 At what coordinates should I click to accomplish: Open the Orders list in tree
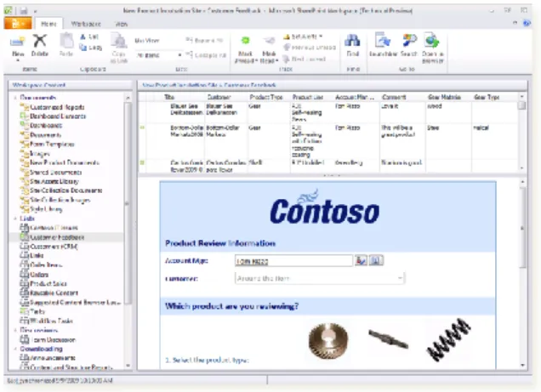tap(39, 275)
